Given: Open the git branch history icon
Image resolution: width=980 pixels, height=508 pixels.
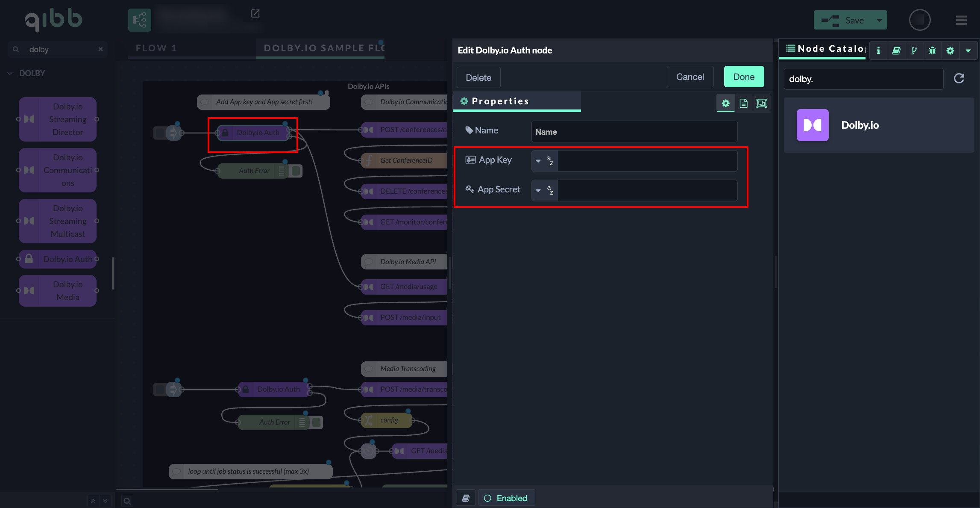Looking at the screenshot, I should pyautogui.click(x=914, y=50).
